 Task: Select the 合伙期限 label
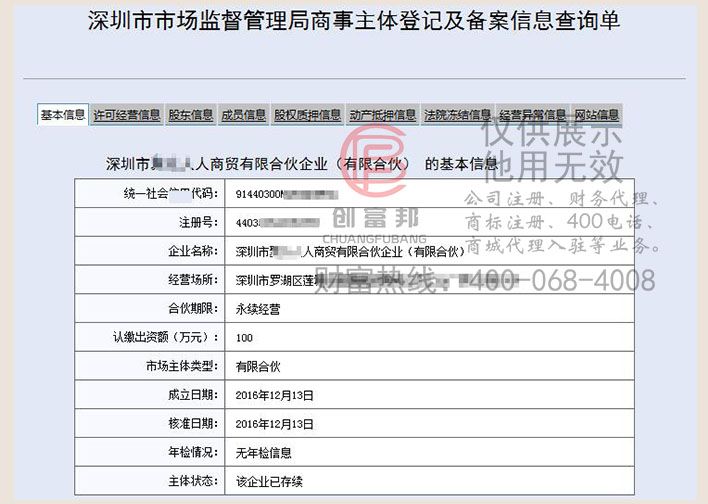tap(193, 308)
